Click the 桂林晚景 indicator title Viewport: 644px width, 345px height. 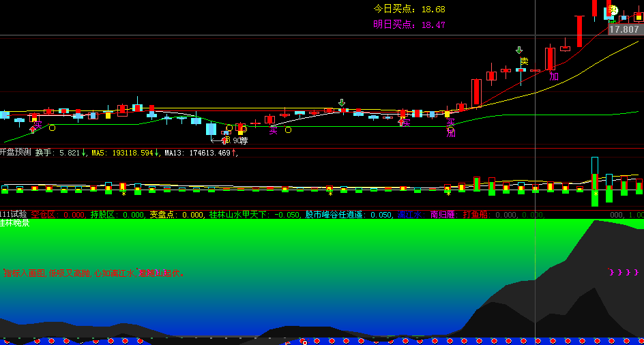coord(15,223)
